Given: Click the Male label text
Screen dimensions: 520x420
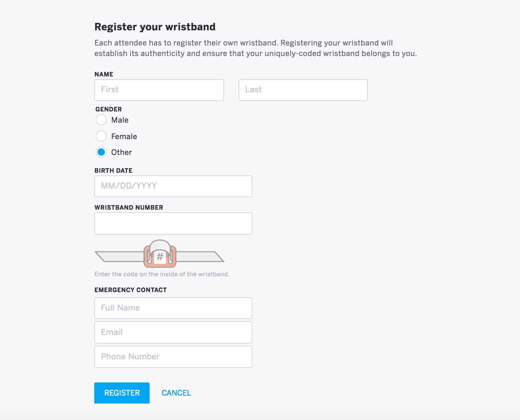Looking at the screenshot, I should (x=120, y=120).
